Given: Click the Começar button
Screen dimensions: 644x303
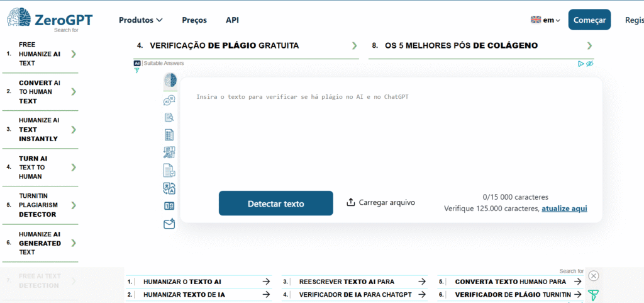Looking at the screenshot, I should pyautogui.click(x=589, y=20).
